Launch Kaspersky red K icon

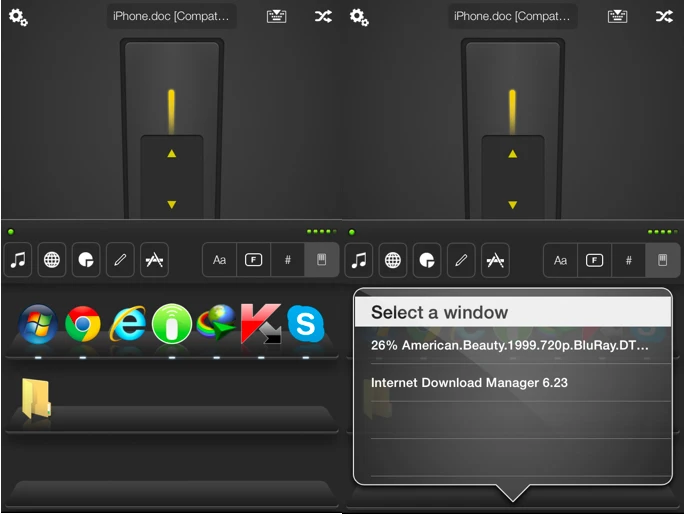tap(261, 323)
